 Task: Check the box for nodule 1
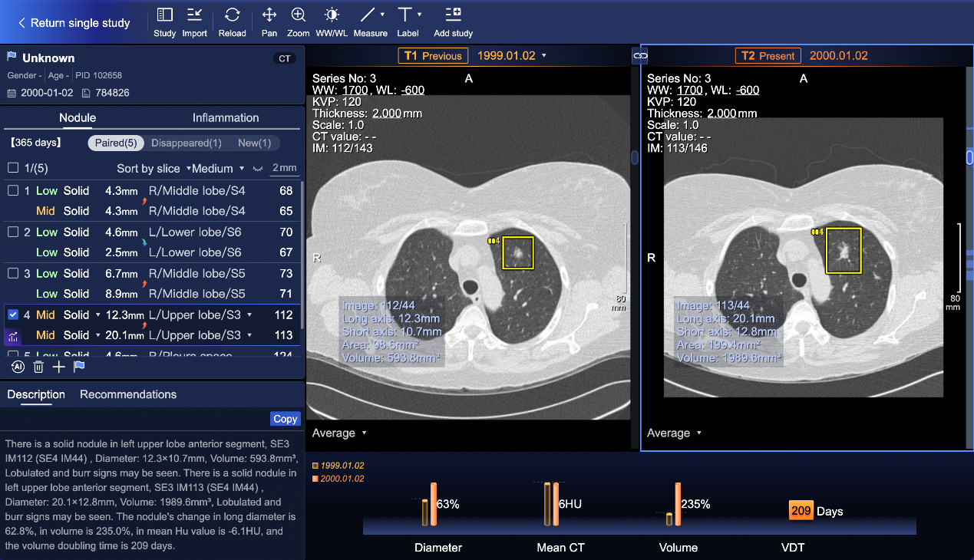coord(13,191)
